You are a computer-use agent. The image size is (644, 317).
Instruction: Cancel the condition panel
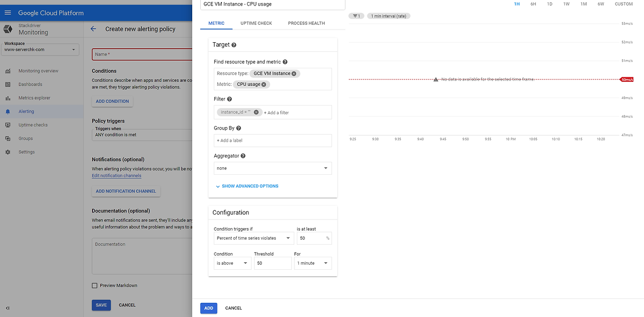[233, 308]
